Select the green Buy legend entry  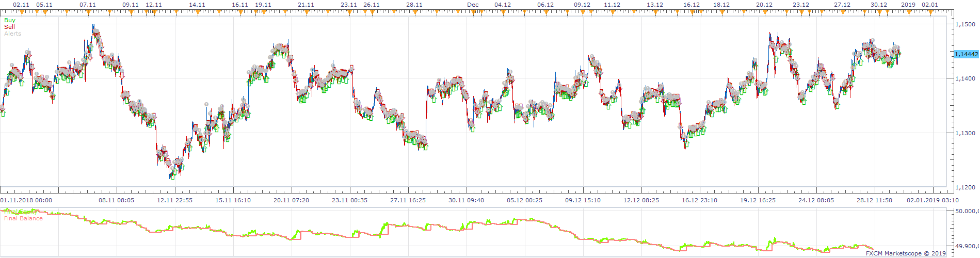coord(10,21)
